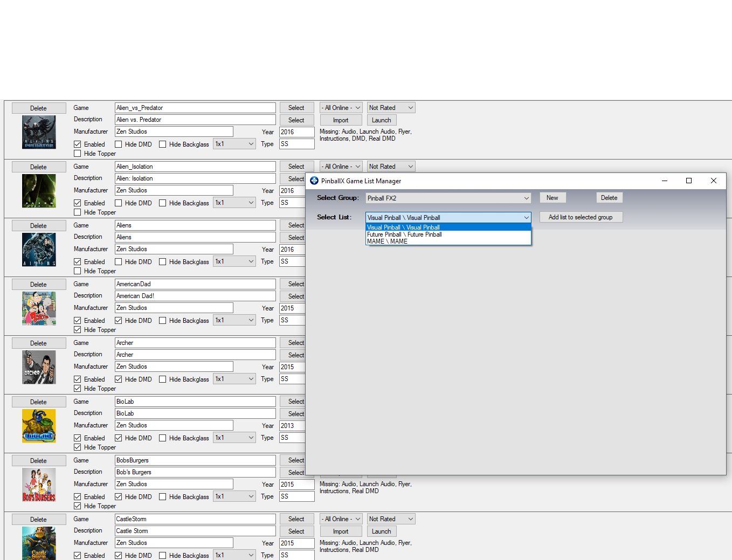The height and width of the screenshot is (560, 732).
Task: Check Hide Backglass for Alien_Isolation
Action: click(x=163, y=203)
